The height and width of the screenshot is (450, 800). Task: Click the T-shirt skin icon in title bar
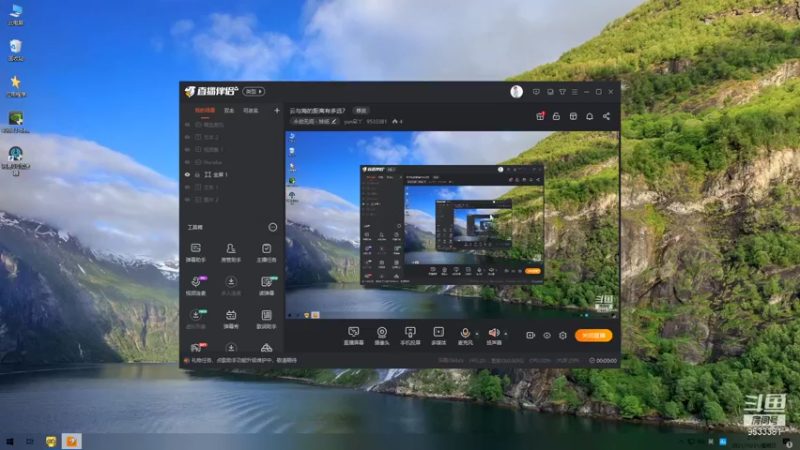coord(562,92)
